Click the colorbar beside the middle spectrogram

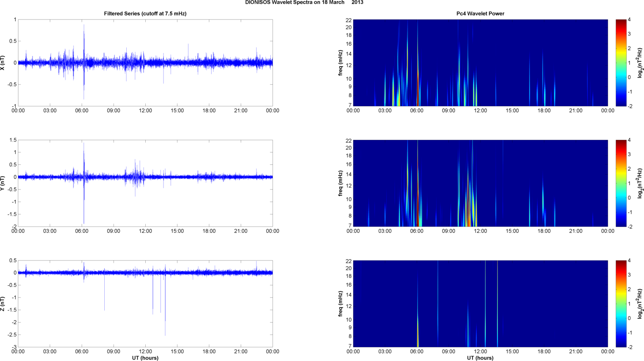coord(621,183)
